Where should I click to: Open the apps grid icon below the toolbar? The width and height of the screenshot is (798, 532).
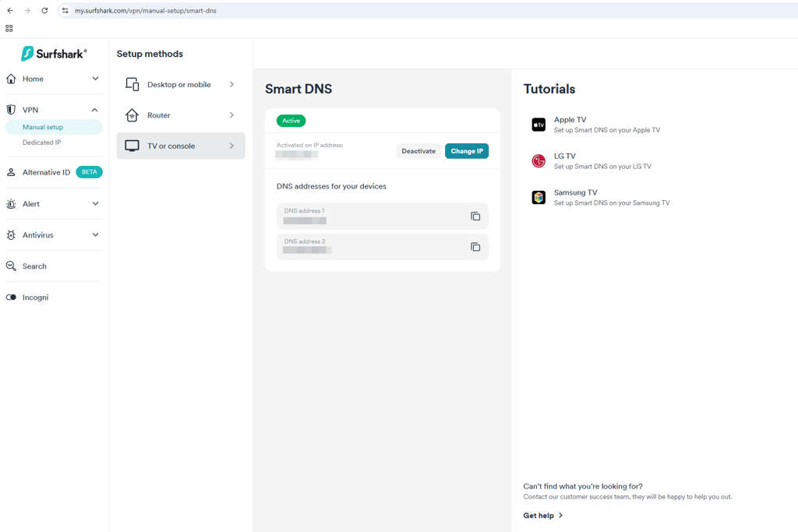9,29
